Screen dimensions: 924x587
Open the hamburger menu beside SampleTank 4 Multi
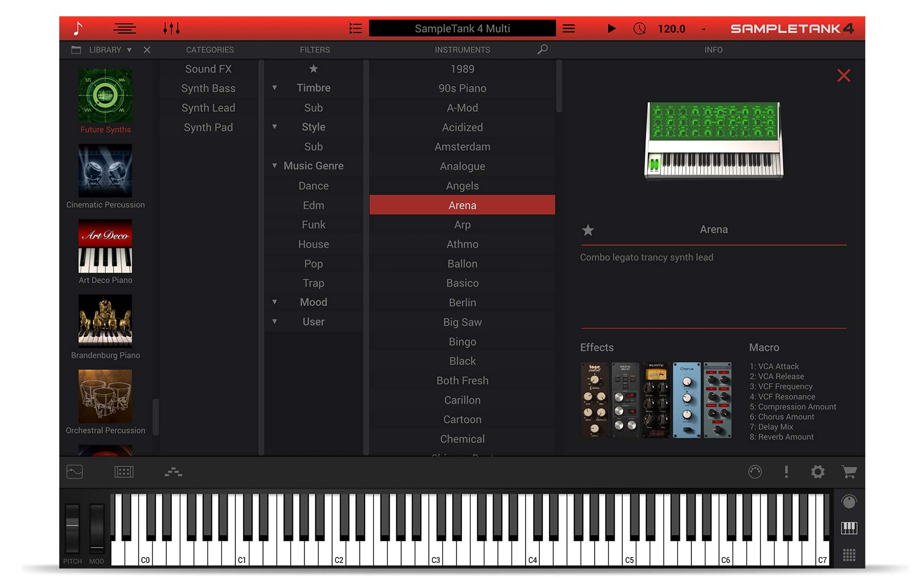pos(569,28)
